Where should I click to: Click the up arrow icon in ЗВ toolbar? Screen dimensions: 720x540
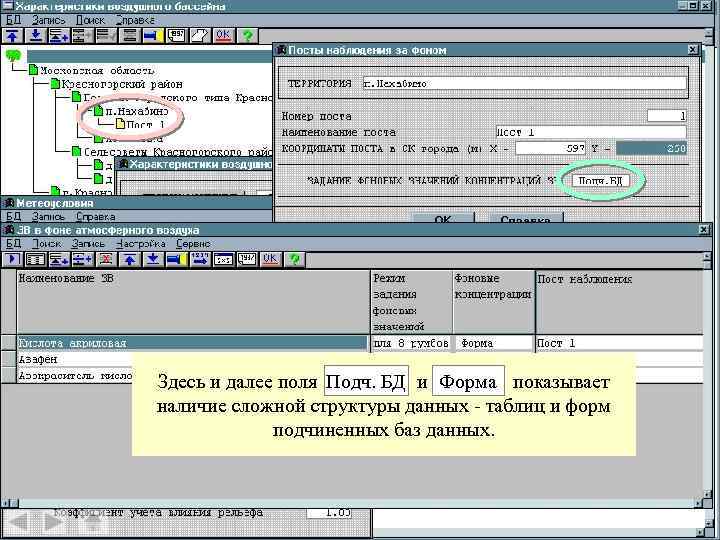tap(129, 259)
